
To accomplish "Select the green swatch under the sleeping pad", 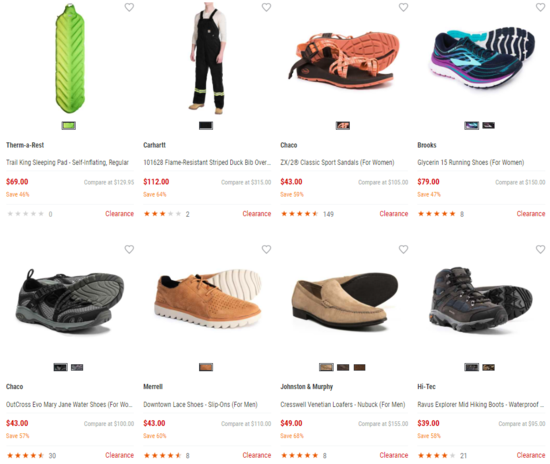I will (69, 125).
